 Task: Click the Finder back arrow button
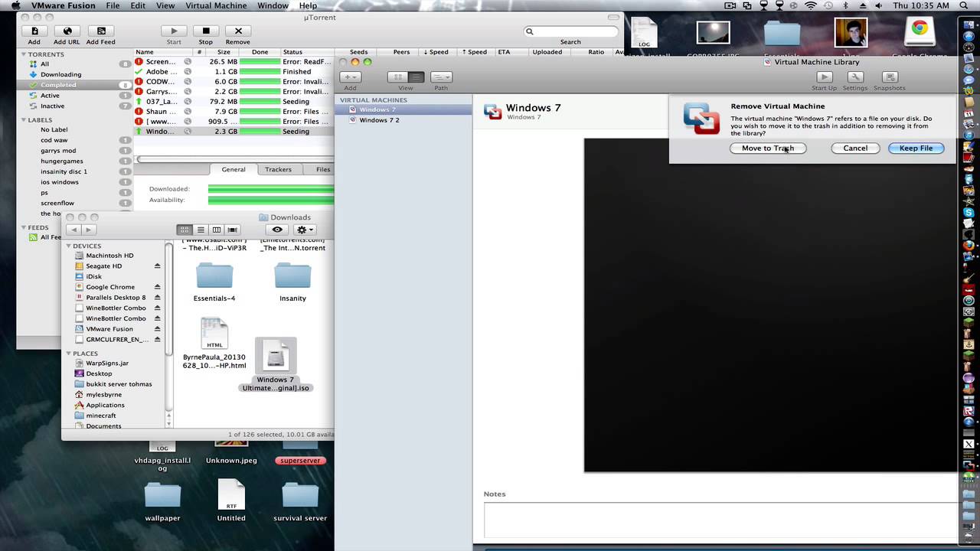click(x=73, y=230)
